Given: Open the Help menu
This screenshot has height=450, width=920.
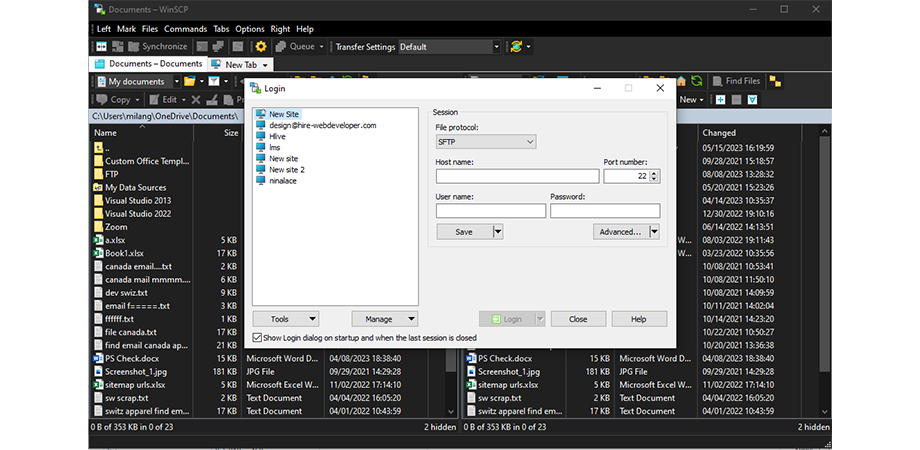Looking at the screenshot, I should tap(305, 29).
